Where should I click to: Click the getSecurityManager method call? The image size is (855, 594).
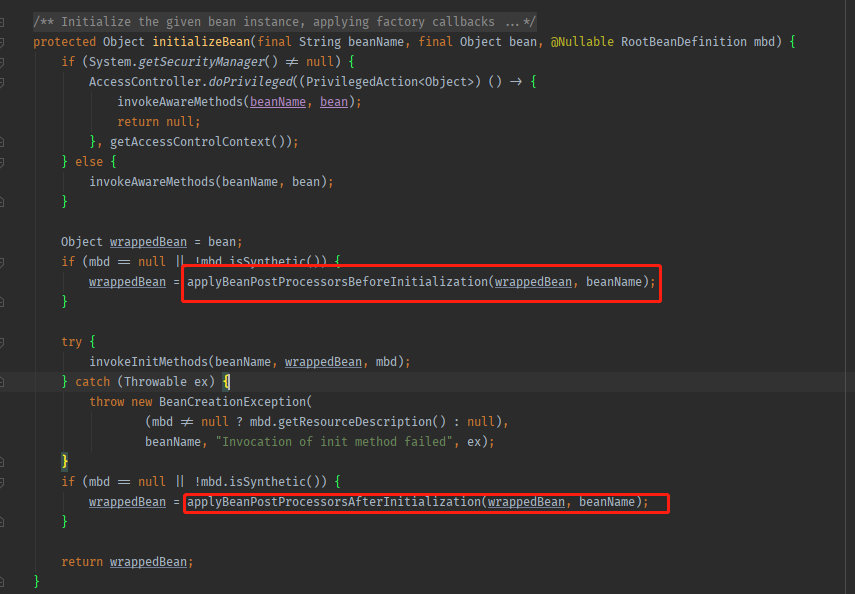pos(201,62)
